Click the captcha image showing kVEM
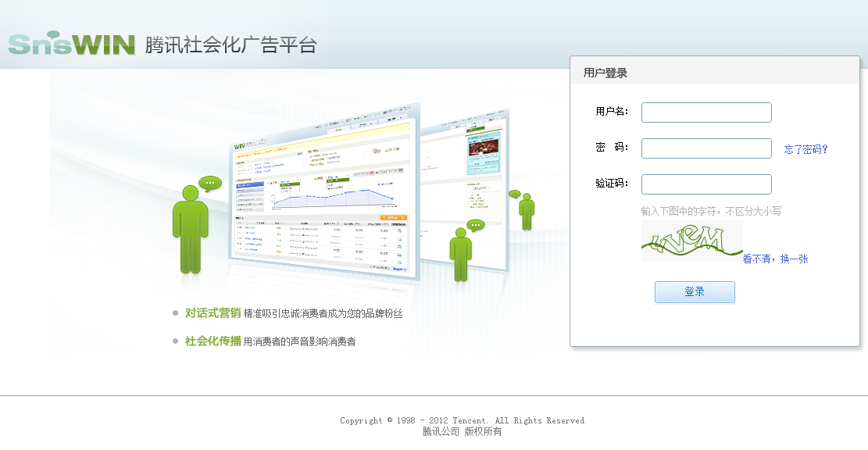Screen dimensions: 868x450 coord(691,241)
